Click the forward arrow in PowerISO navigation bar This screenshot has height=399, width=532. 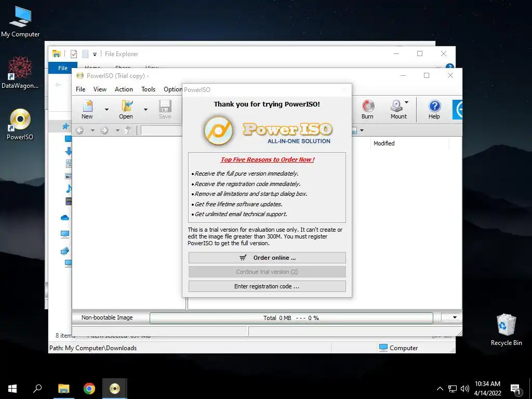click(104, 130)
